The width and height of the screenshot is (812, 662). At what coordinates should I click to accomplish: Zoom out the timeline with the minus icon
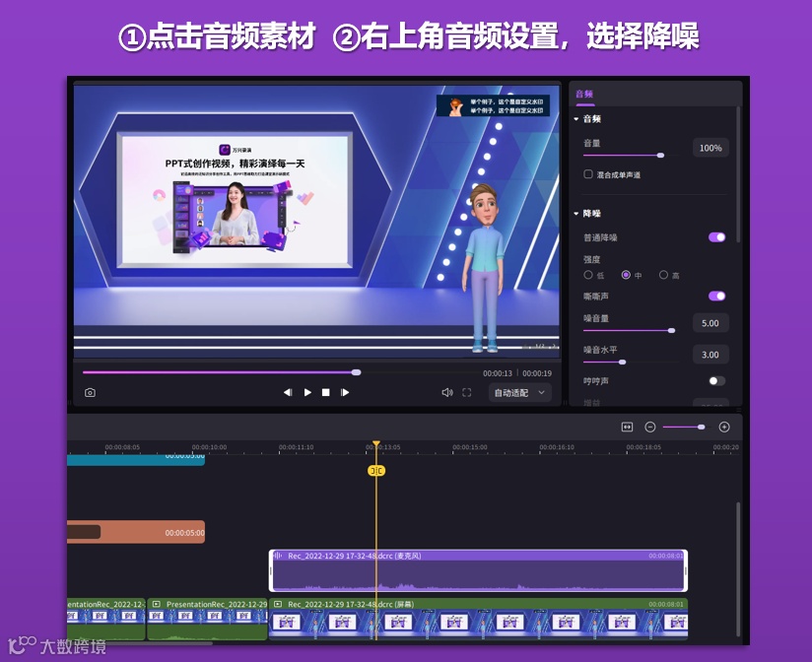click(x=650, y=427)
